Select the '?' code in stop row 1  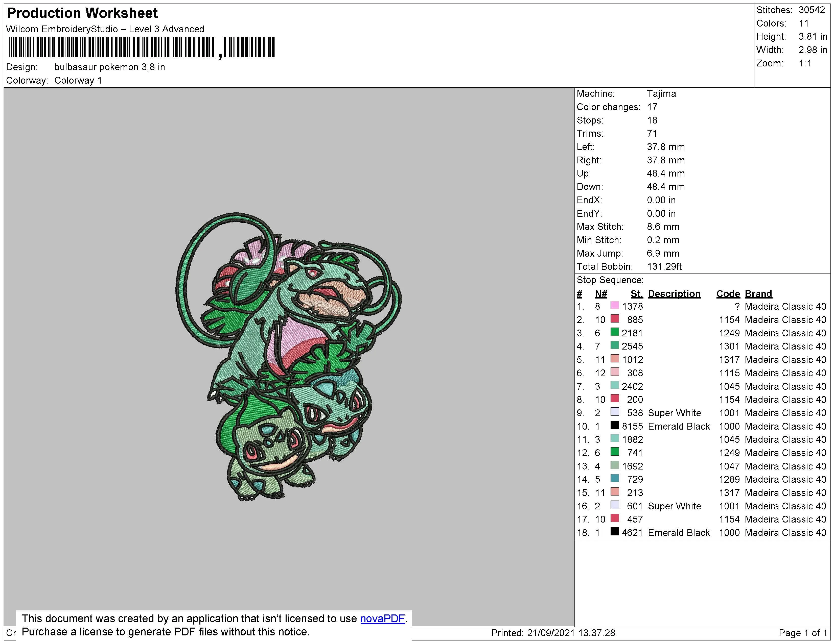pyautogui.click(x=737, y=306)
